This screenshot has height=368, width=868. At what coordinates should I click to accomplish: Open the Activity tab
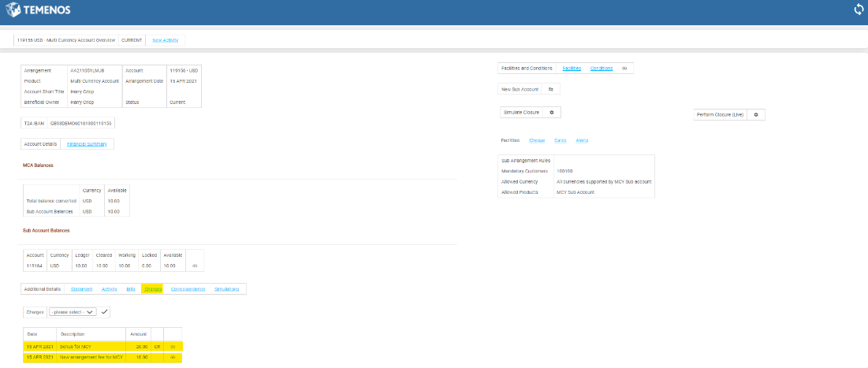(110, 289)
